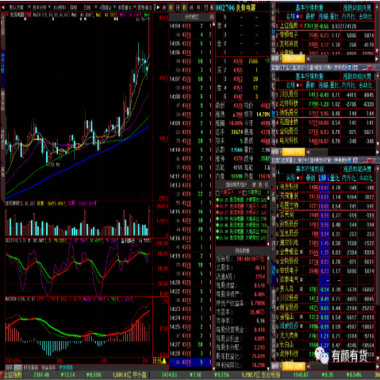This screenshot has height=380, width=380.
Task: Expand the first toolbar dropdown with cyan arrow
Action: [29, 7]
